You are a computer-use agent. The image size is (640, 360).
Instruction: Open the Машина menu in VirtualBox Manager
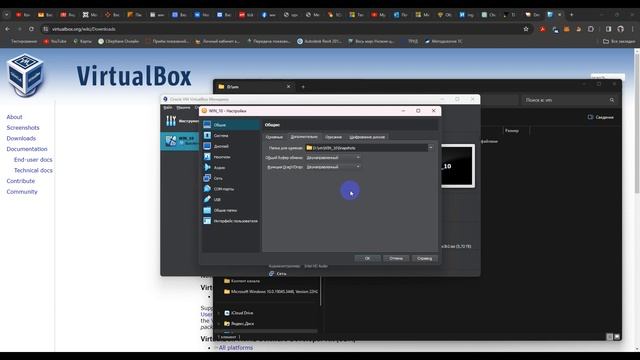(x=183, y=108)
